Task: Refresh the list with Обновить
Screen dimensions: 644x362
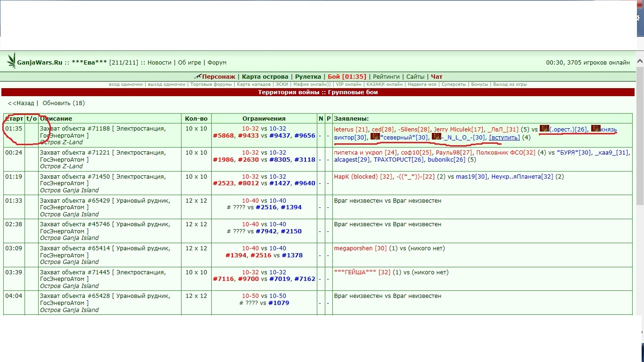Action: (x=56, y=103)
